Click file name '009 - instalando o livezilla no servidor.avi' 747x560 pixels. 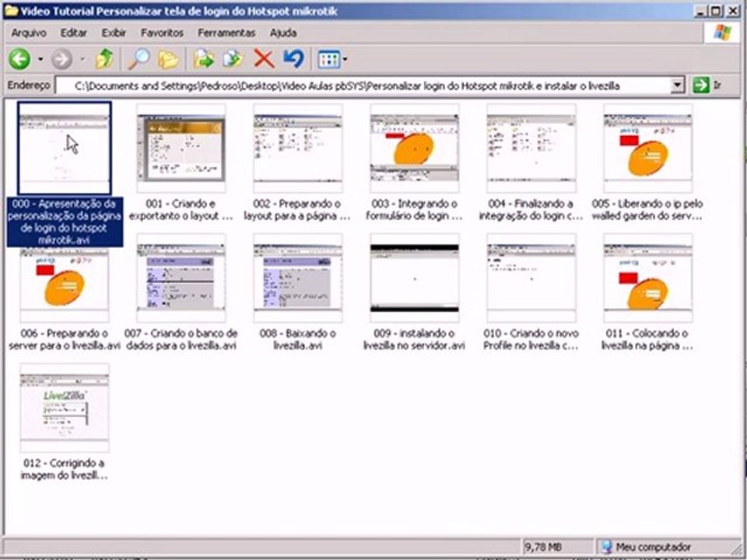coord(415,340)
